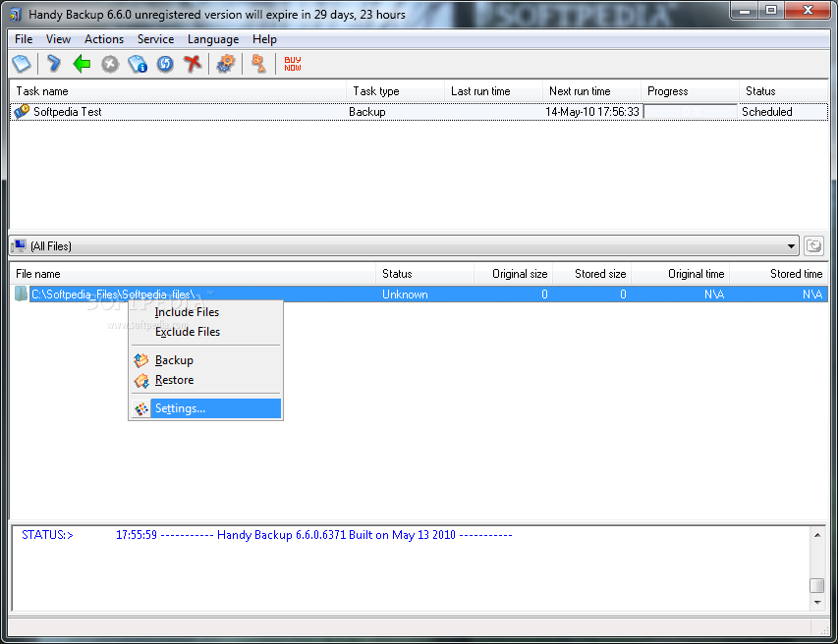Open the Service menu
This screenshot has height=644, width=838.
point(155,39)
